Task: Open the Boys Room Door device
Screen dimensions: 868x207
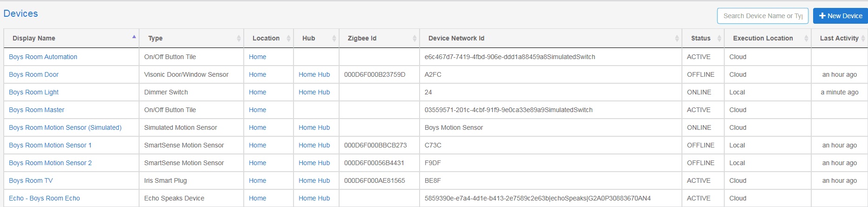Action: point(33,74)
